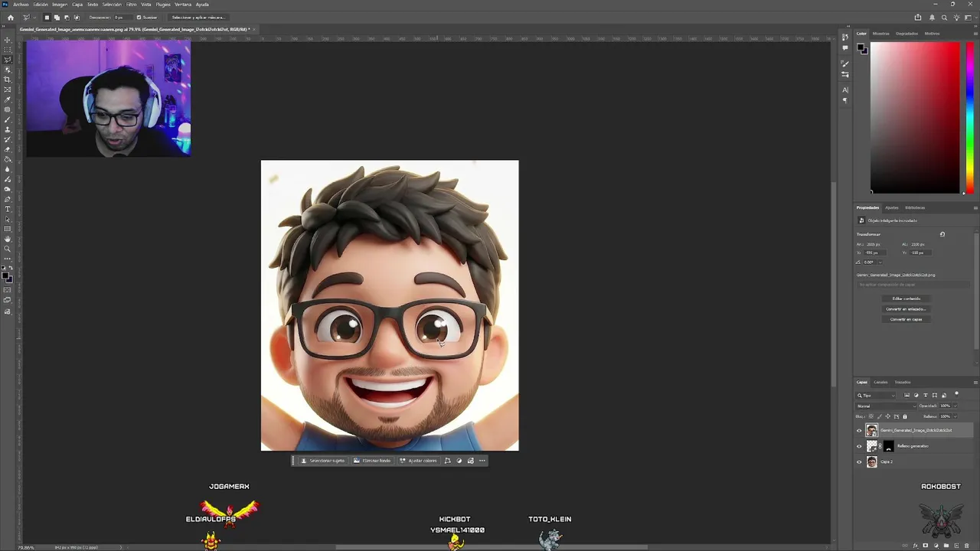This screenshot has height=551, width=980.
Task: Select the Polygonal Lasso tool in toolbar
Action: tap(8, 60)
